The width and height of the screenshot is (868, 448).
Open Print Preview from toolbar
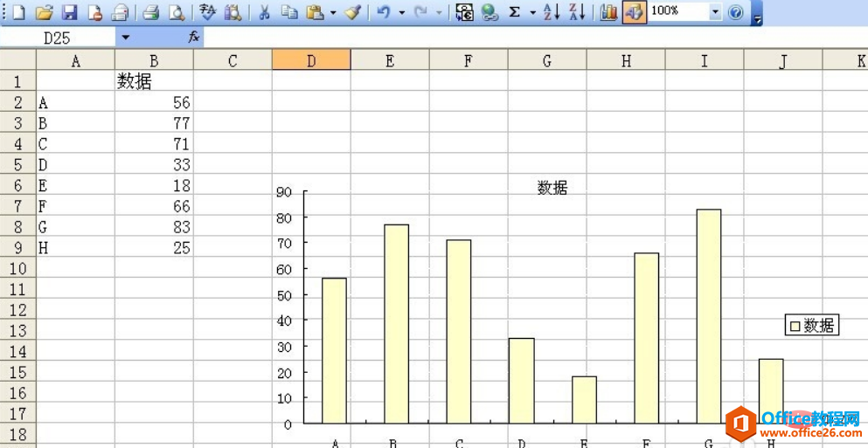pyautogui.click(x=176, y=11)
